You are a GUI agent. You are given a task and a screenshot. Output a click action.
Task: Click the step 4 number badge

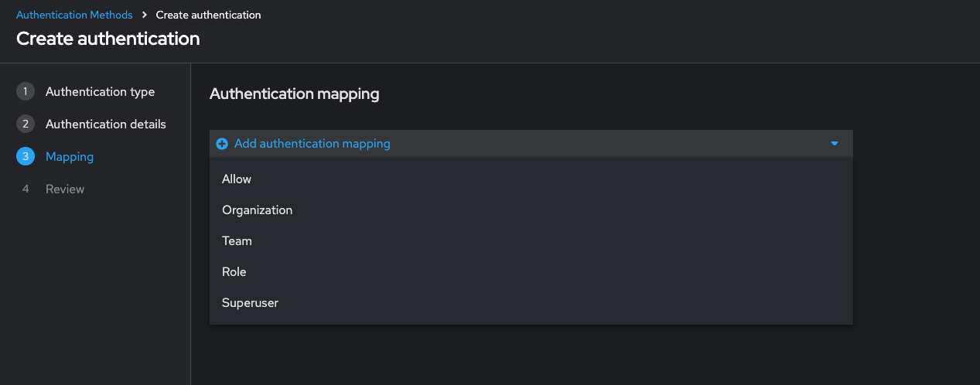[x=26, y=189]
